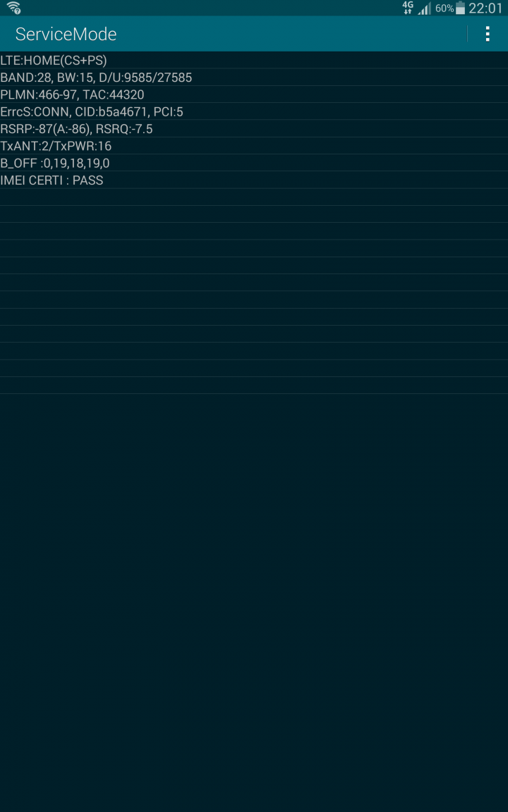
Task: Select the IMEI CERTI : PASS row
Action: (x=254, y=180)
